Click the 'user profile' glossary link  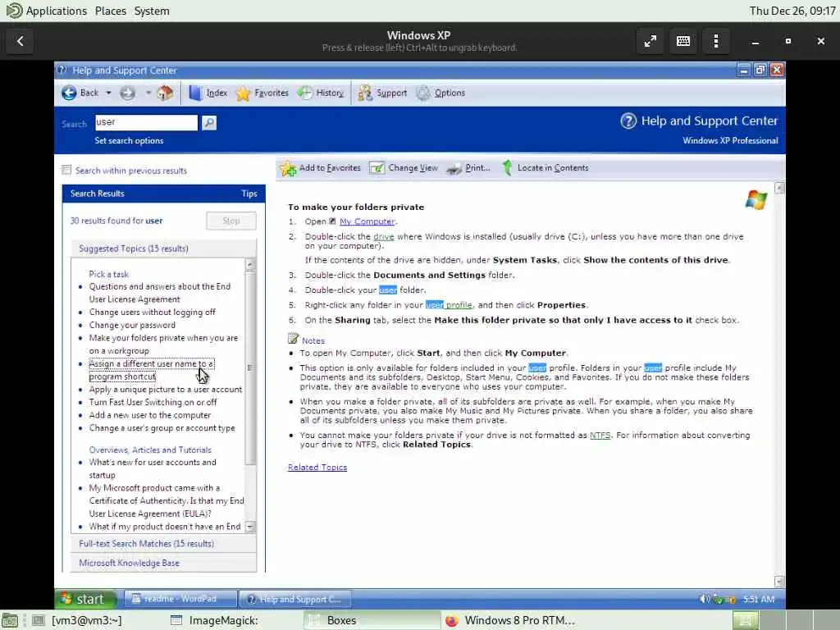tap(449, 305)
